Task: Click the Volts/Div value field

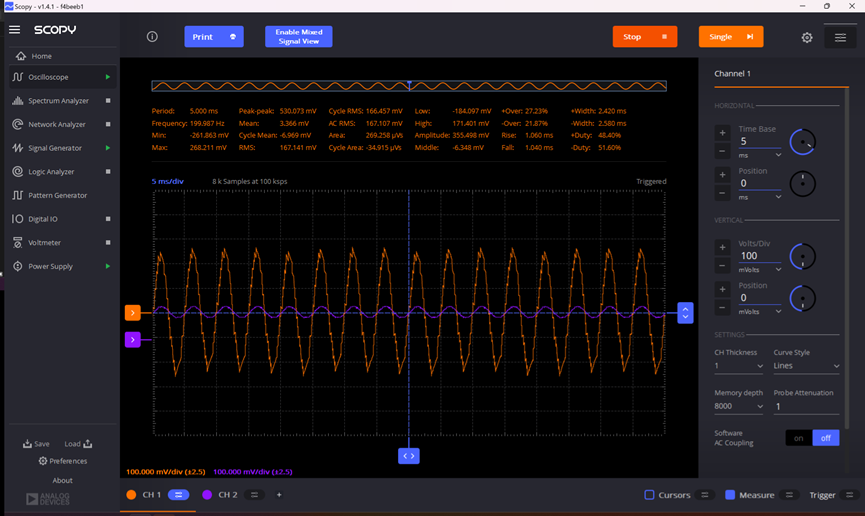Action: click(760, 256)
